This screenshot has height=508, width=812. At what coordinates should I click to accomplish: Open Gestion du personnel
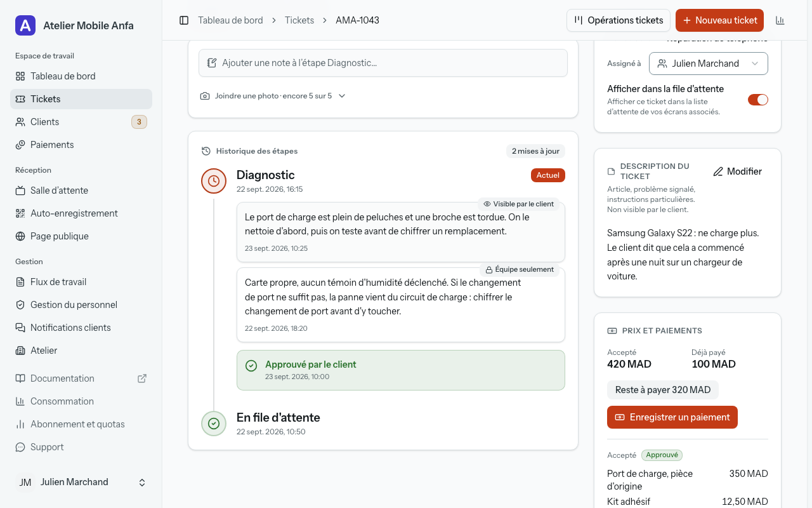pyautogui.click(x=81, y=305)
